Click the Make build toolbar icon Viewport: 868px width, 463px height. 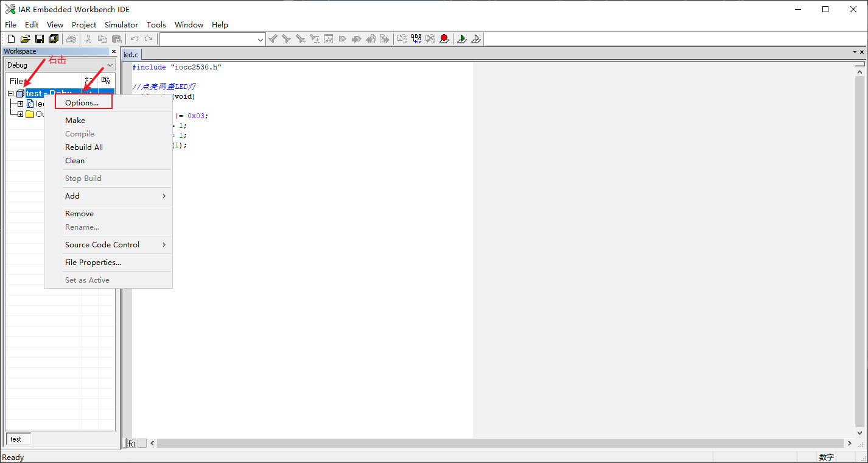click(x=416, y=39)
